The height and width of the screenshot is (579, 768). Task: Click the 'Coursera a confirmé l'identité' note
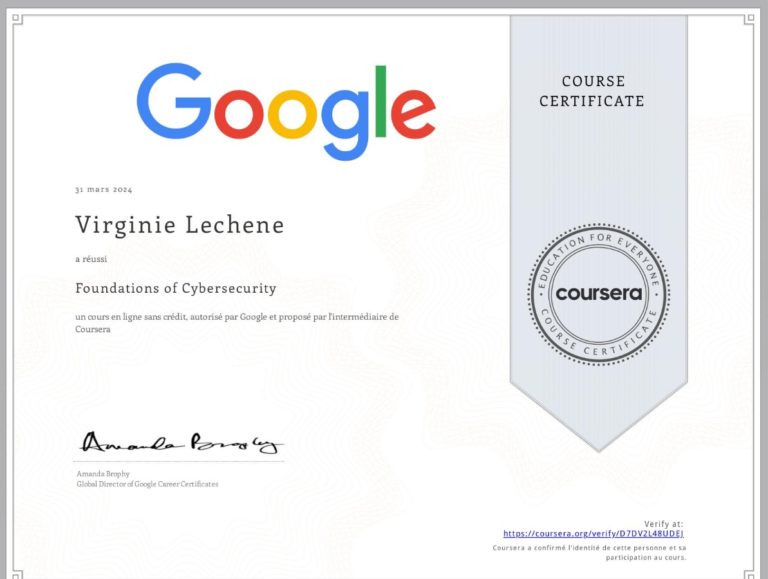(589, 553)
